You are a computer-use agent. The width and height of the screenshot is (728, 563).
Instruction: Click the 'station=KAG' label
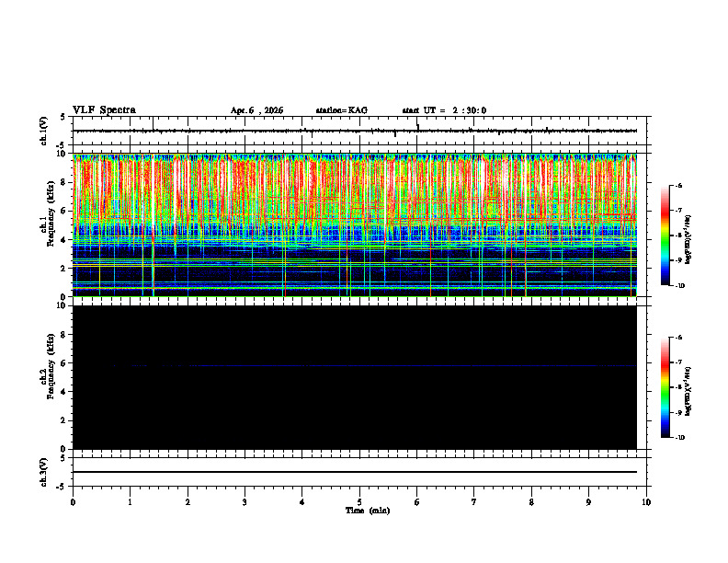pyautogui.click(x=342, y=110)
